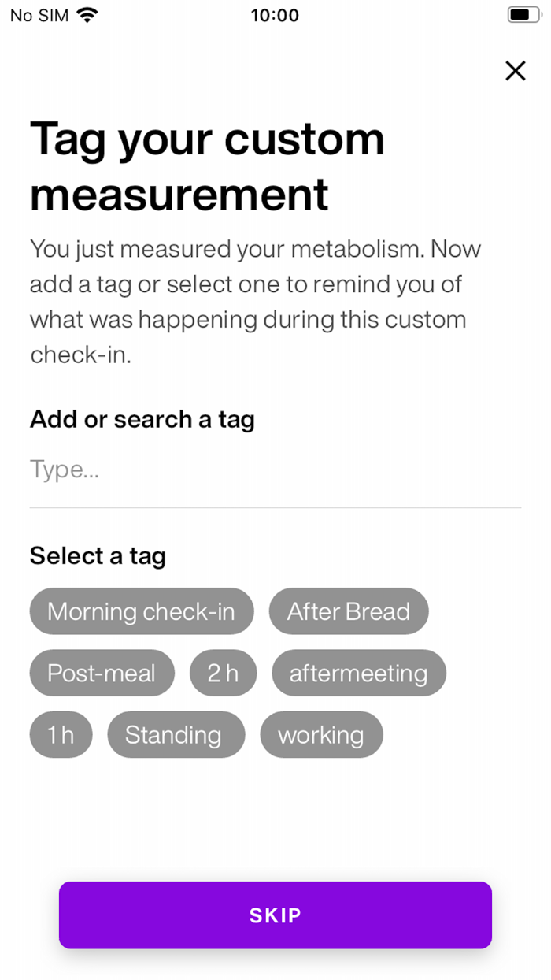Select the After Bread tag
The height and width of the screenshot is (980, 551).
tap(349, 611)
